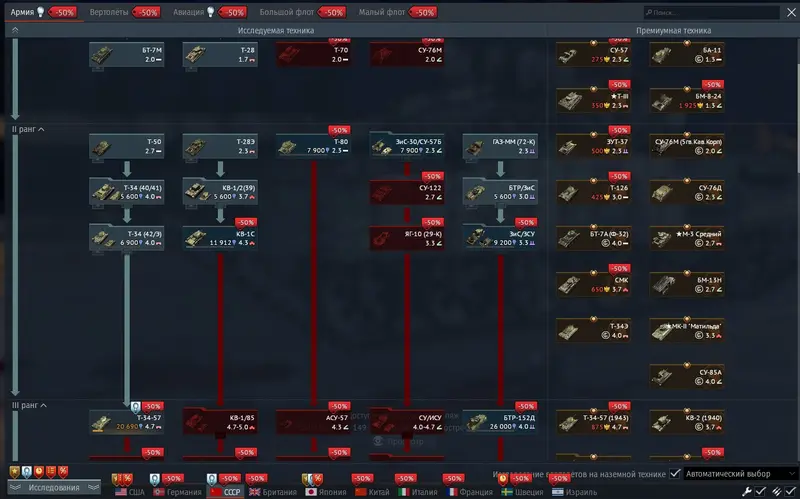
Task: Toggle the checkbox beside the wrench icon
Action: 760,491
